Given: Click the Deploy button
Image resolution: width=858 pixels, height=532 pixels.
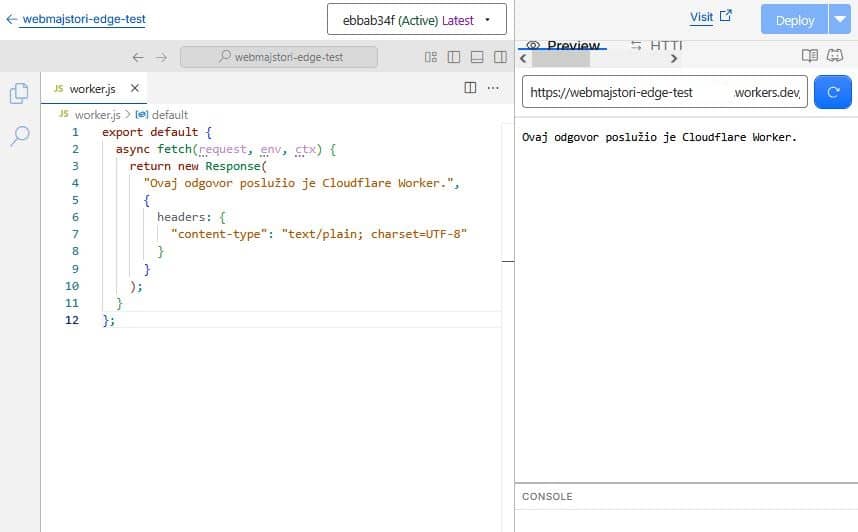Looking at the screenshot, I should coord(795,21).
